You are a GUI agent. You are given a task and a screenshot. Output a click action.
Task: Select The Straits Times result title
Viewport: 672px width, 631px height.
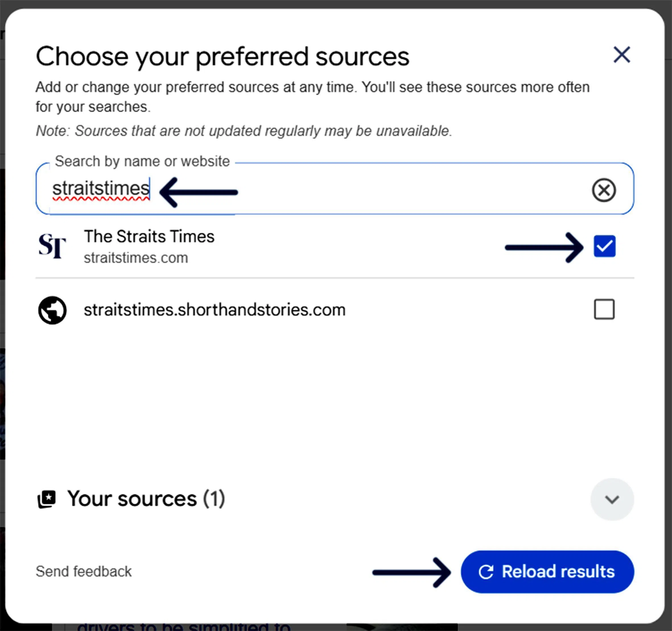(x=149, y=236)
